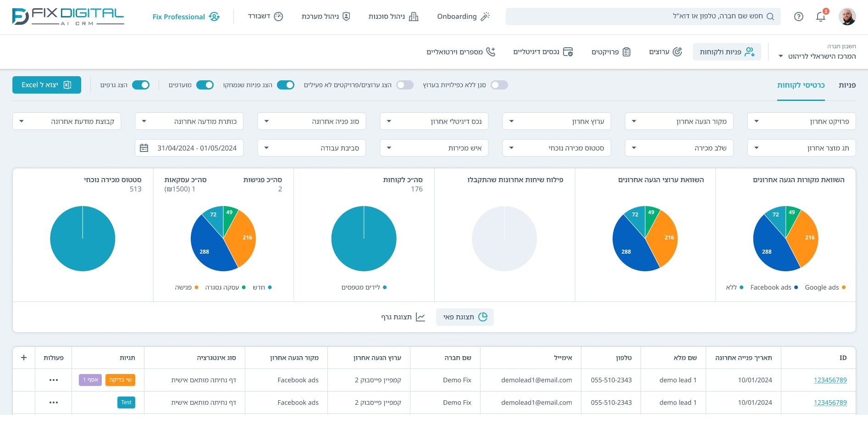
Task: Open ID link in the Test row
Action: tap(830, 402)
